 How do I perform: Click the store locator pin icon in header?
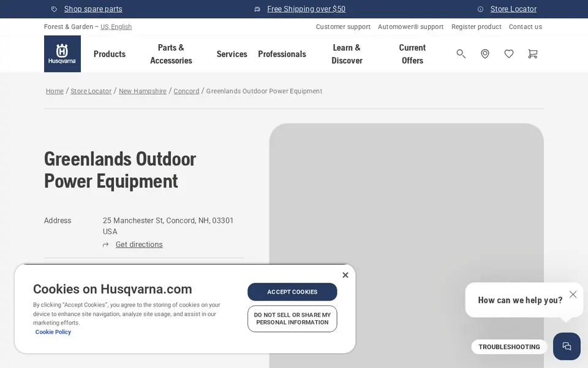[485, 54]
